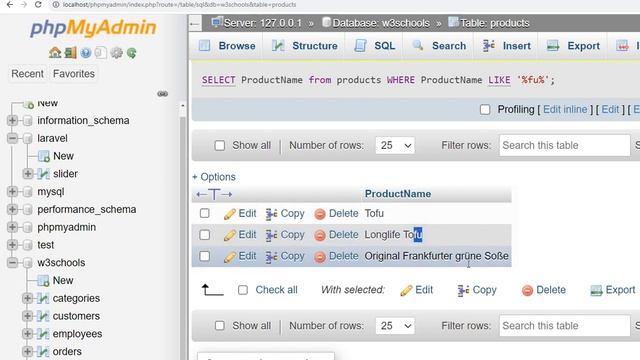
Task: Click With selected Delete link
Action: point(544,290)
